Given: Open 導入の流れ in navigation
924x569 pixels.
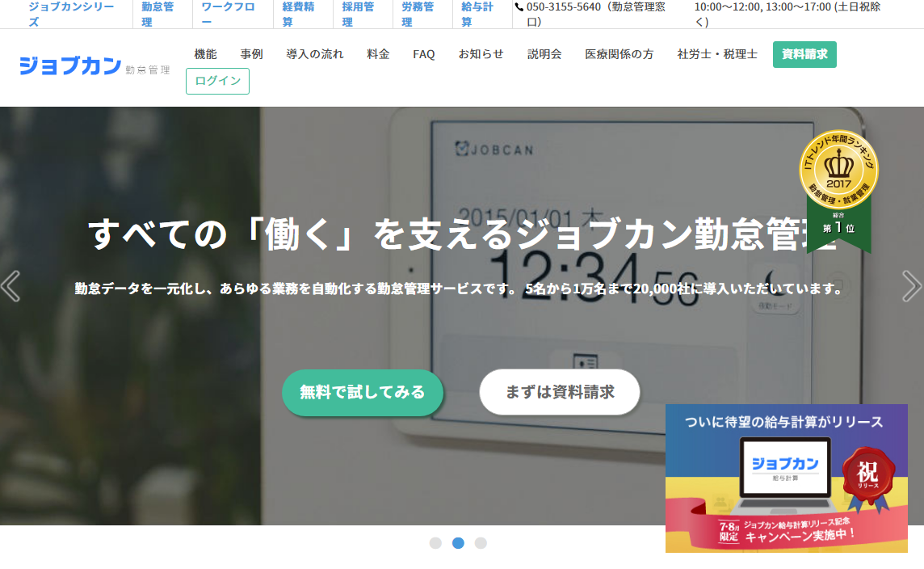Looking at the screenshot, I should 315,54.
